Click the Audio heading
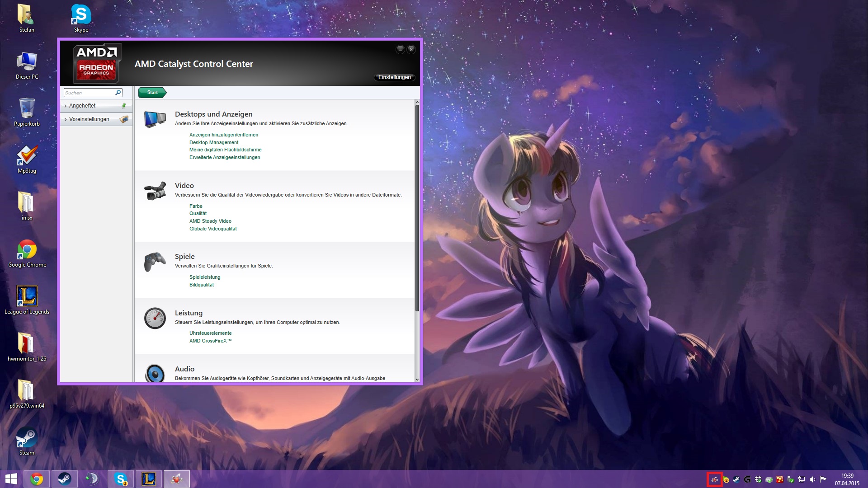Image resolution: width=868 pixels, height=488 pixels. [x=184, y=369]
